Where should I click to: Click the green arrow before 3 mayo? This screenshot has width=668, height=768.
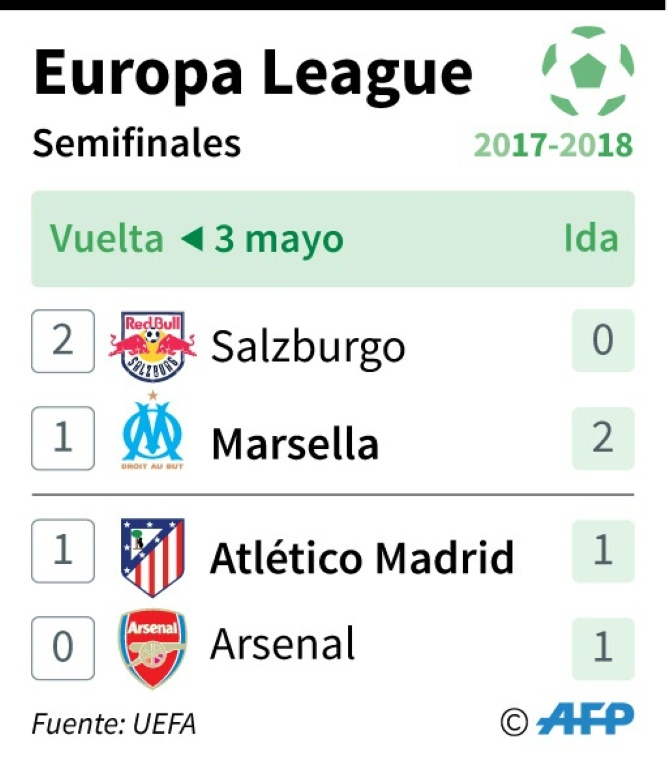[x=192, y=239]
